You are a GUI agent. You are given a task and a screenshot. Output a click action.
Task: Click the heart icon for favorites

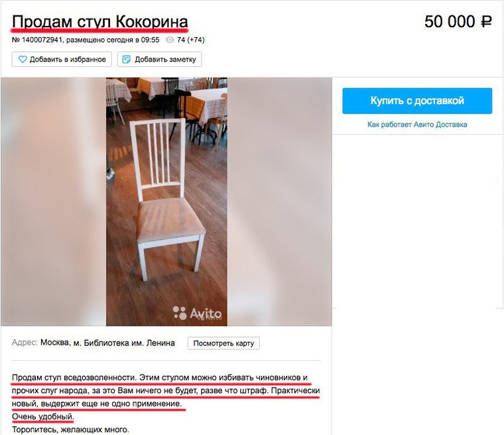click(x=22, y=59)
